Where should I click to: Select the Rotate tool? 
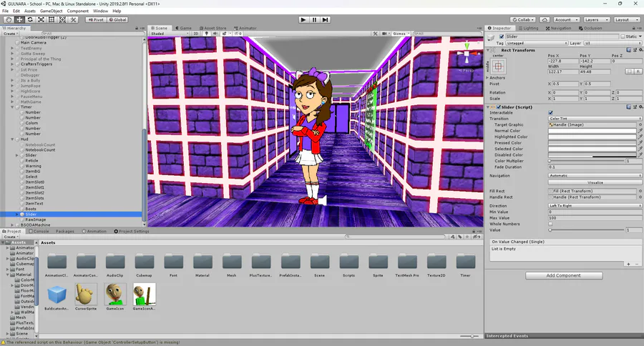pos(30,20)
